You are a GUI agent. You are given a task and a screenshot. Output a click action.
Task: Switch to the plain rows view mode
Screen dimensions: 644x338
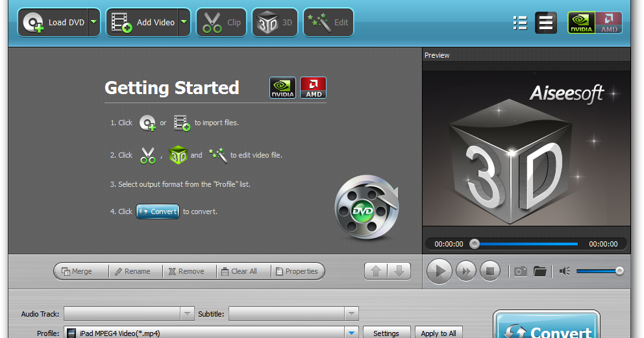click(545, 23)
